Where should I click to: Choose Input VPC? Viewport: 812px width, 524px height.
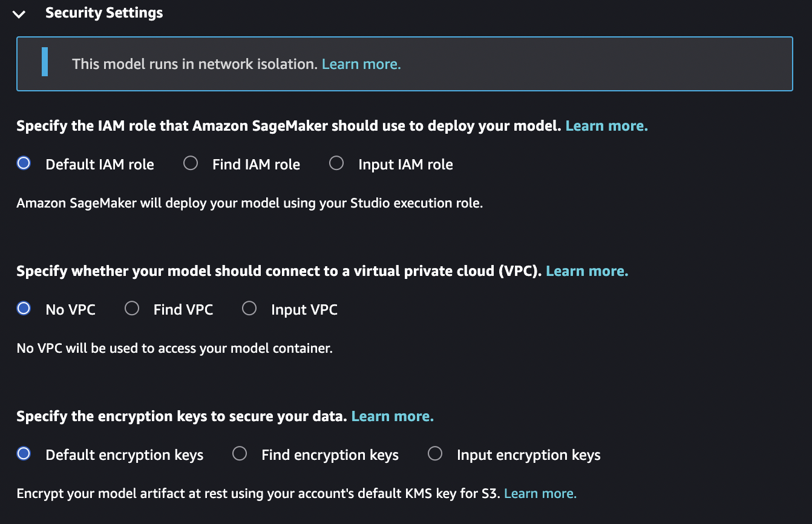tap(249, 308)
